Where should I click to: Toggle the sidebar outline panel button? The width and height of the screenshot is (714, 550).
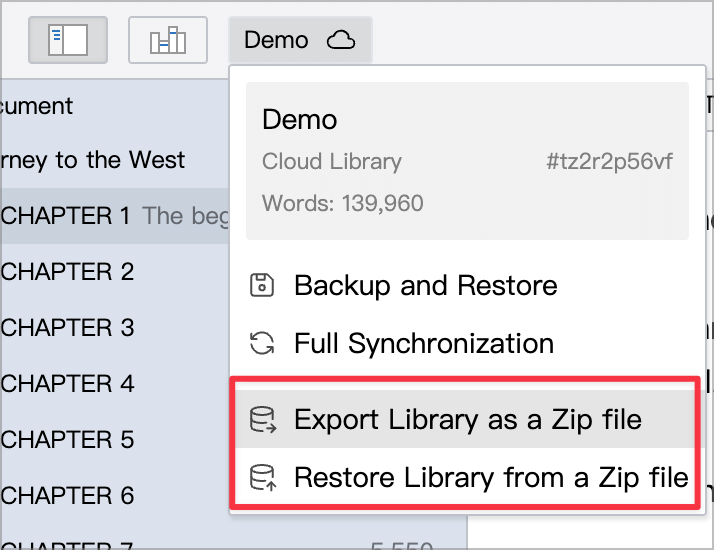(68, 40)
